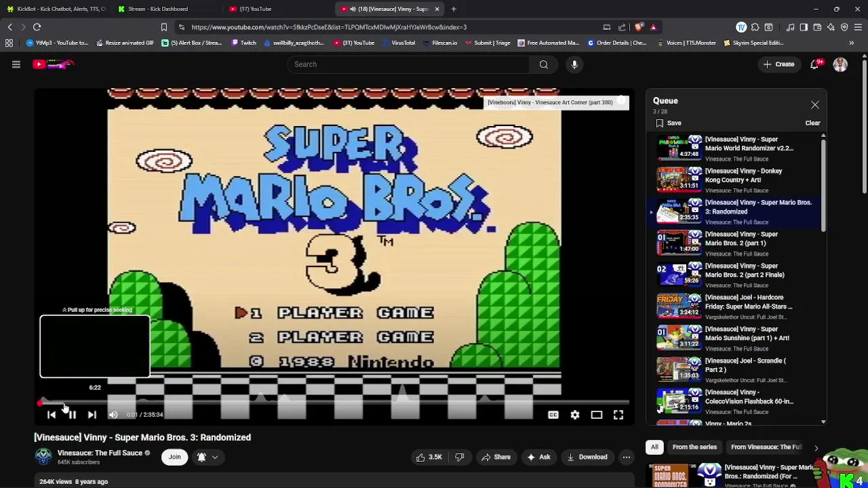Click the search magnifier button
This screenshot has width=868, height=488.
click(543, 64)
